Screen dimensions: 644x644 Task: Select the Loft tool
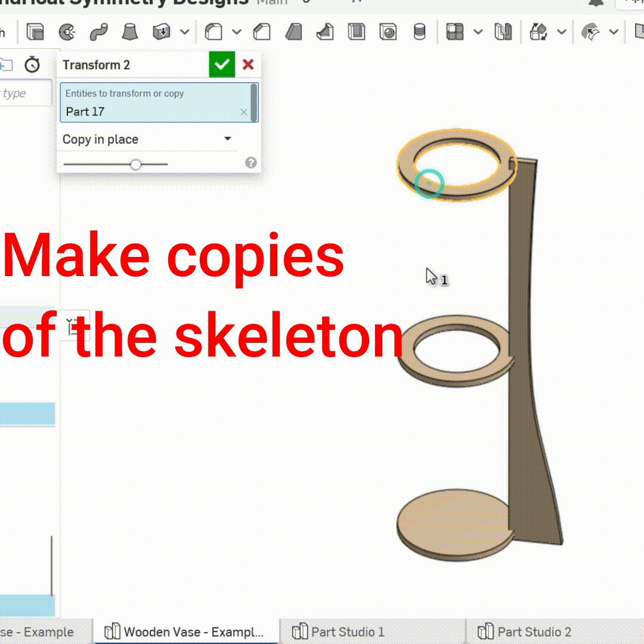(131, 32)
